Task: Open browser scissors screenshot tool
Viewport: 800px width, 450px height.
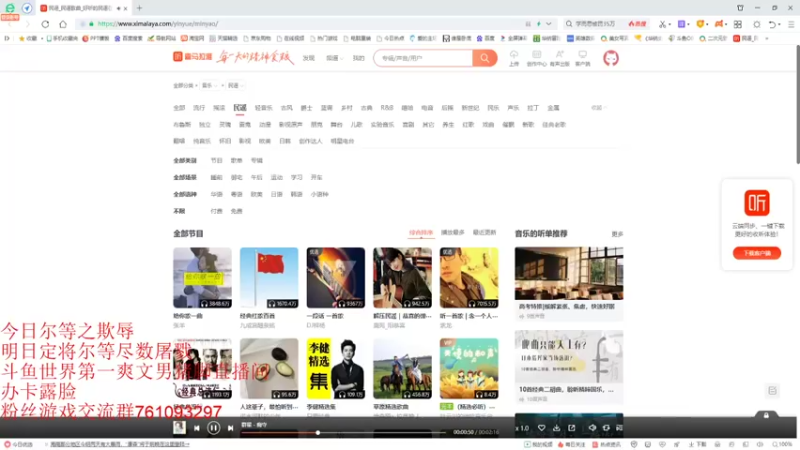Action: click(662, 24)
